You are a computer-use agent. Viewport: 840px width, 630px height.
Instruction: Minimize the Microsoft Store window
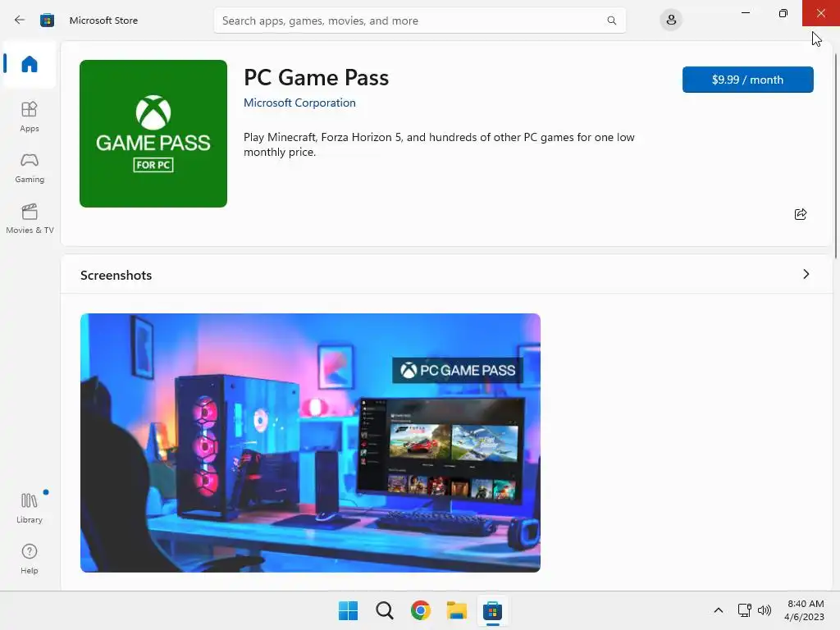coord(745,13)
